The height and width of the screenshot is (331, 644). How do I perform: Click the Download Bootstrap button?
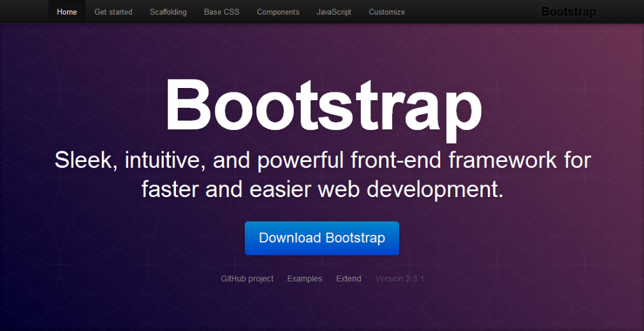click(322, 238)
